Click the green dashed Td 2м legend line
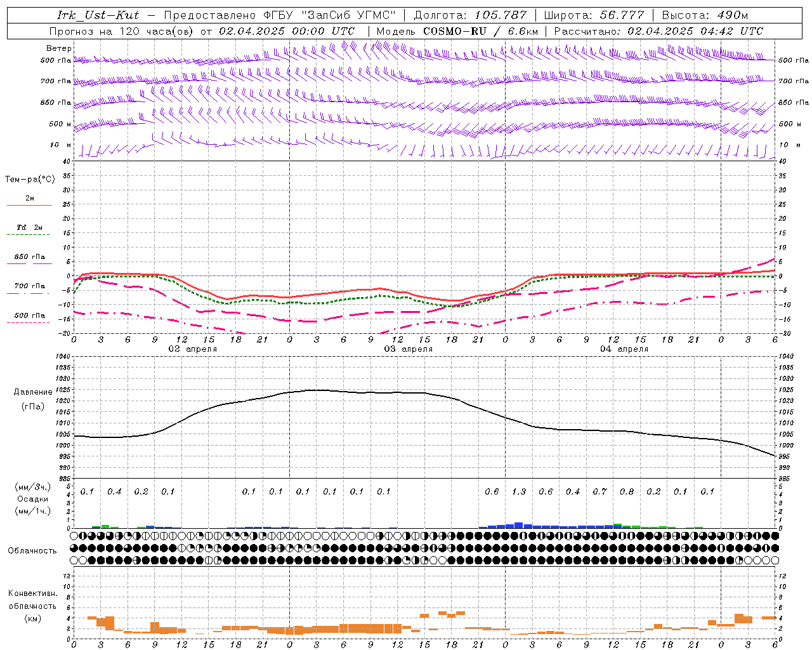This screenshot has height=650, width=812. coord(28,235)
